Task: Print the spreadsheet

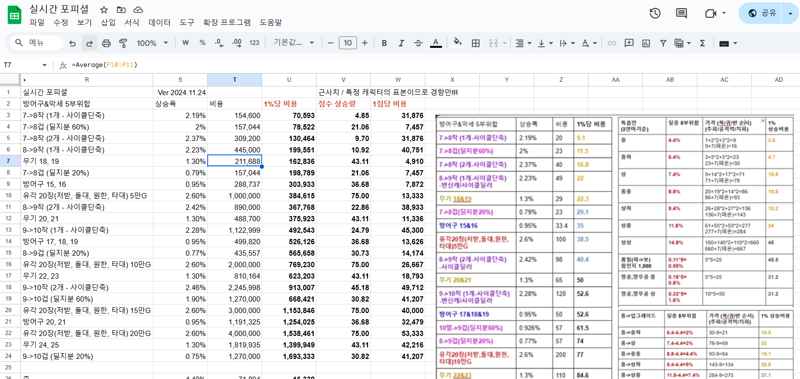Action: pyautogui.click(x=106, y=43)
